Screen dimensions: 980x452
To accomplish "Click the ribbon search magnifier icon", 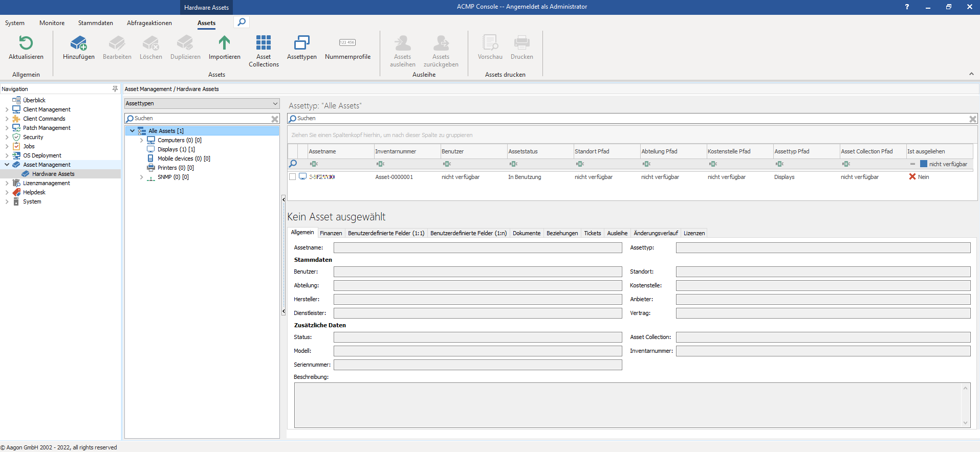I will tap(242, 22).
